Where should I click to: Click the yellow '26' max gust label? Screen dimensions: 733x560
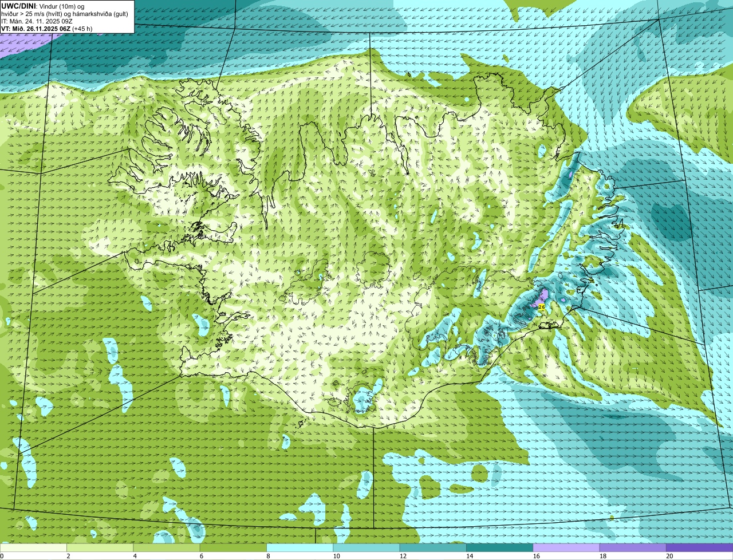541,306
